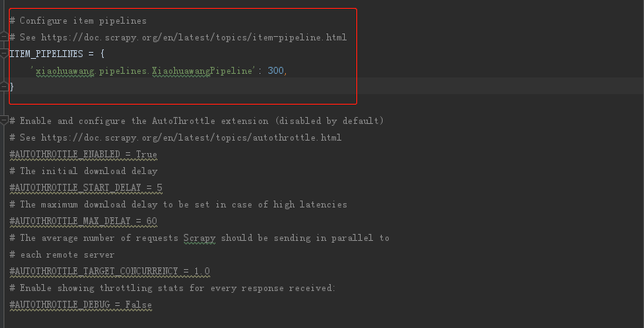Collapse the ITEM_PIPELINES dictionary fold marker

(x=4, y=54)
